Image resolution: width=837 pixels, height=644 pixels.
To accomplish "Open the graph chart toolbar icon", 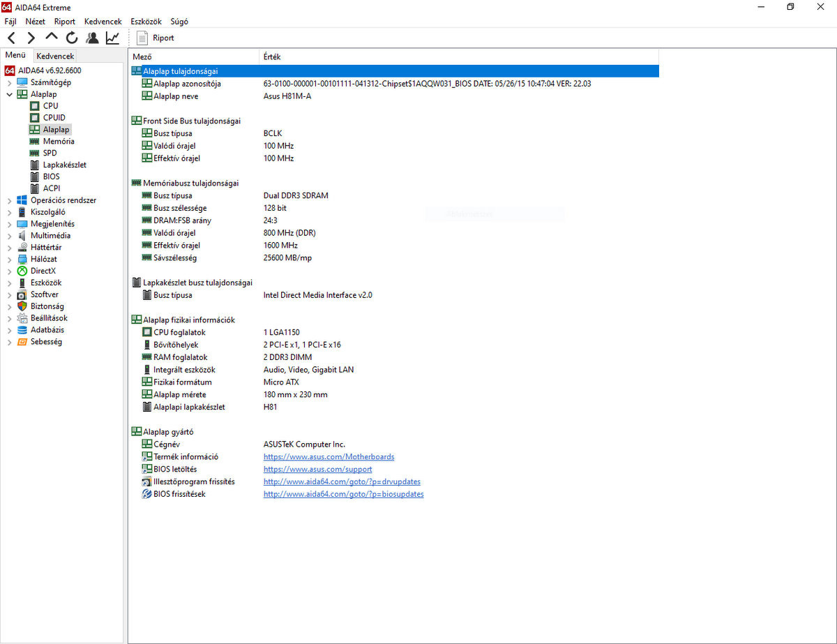I will tap(112, 38).
